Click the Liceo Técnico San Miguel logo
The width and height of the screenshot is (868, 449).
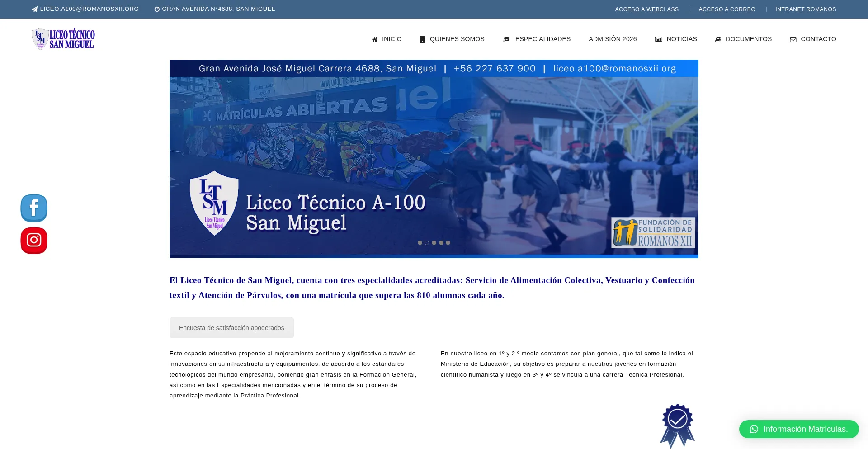tap(63, 39)
